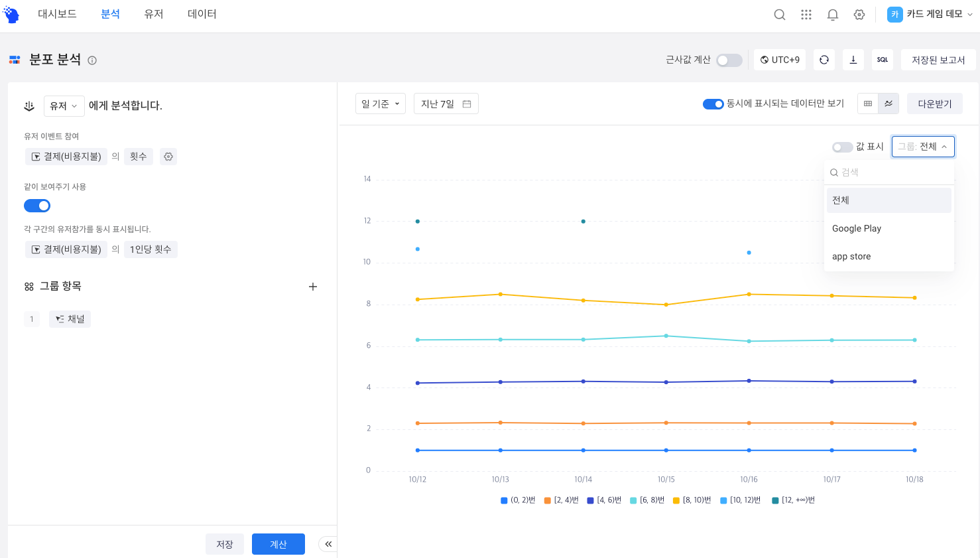Click the refresh data icon

click(x=824, y=60)
